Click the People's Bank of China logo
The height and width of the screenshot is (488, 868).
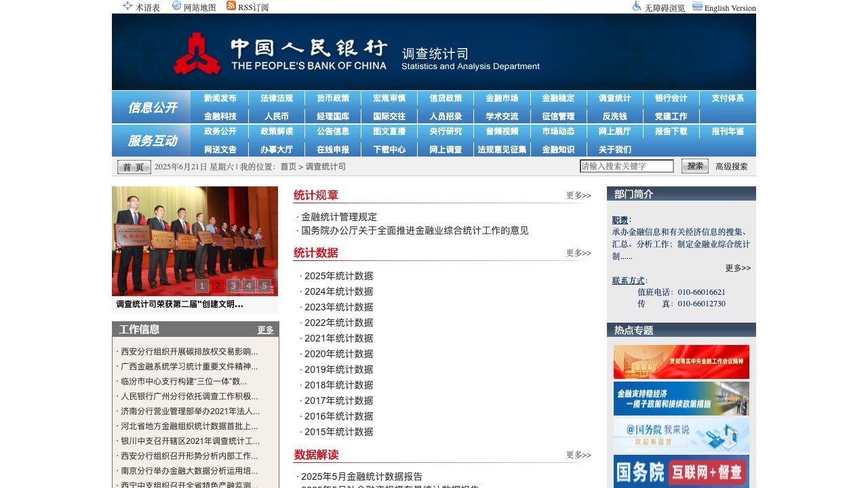pos(197,54)
